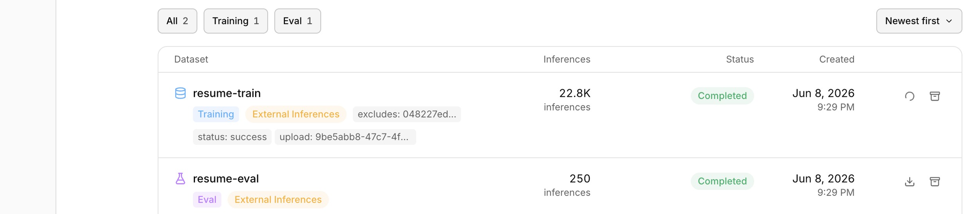Open the resume-eval dataset name
Image resolution: width=980 pixels, height=214 pixels.
pos(226,179)
